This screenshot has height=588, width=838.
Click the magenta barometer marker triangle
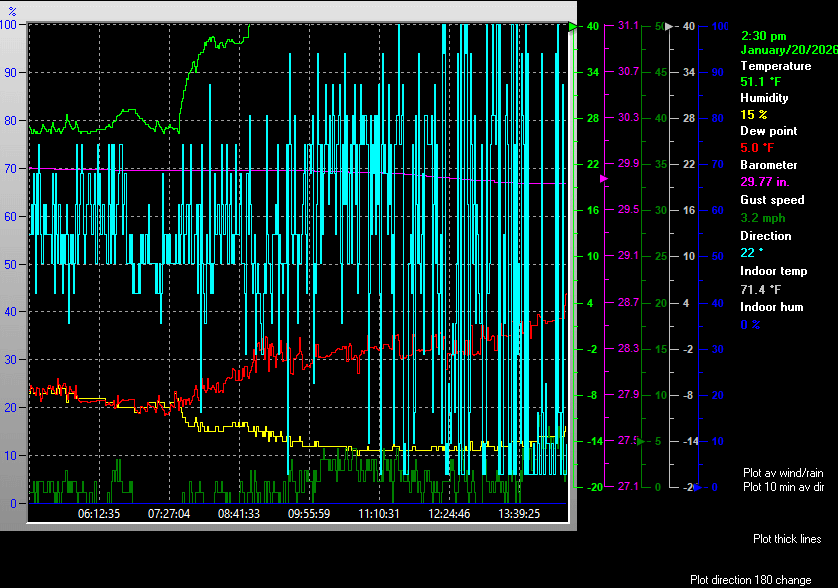604,179
